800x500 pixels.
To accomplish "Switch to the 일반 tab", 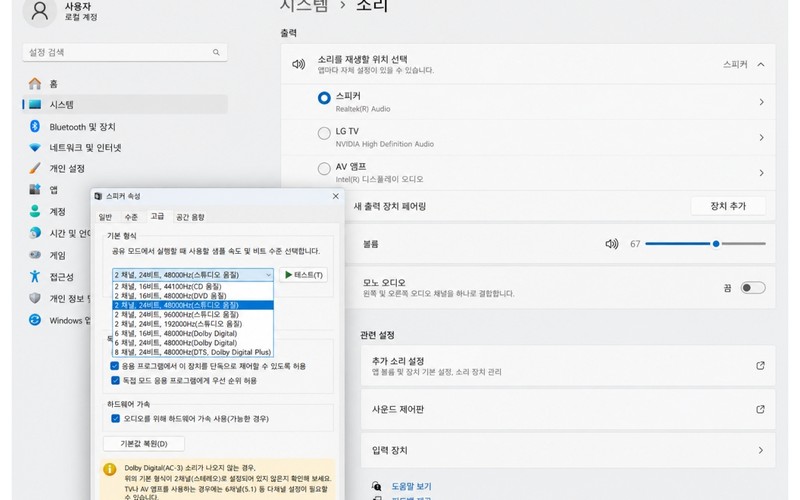I will (105, 217).
